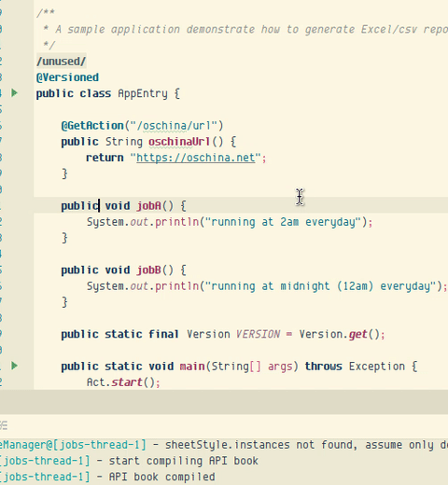Click the AppEntry class name
This screenshot has width=448, height=485.
143,93
